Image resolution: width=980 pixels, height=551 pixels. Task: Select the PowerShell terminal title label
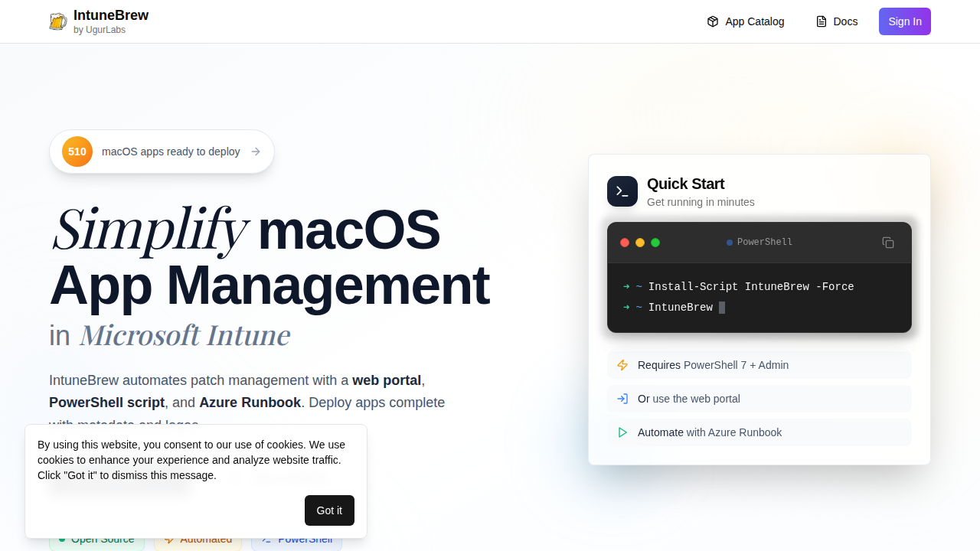(x=765, y=242)
